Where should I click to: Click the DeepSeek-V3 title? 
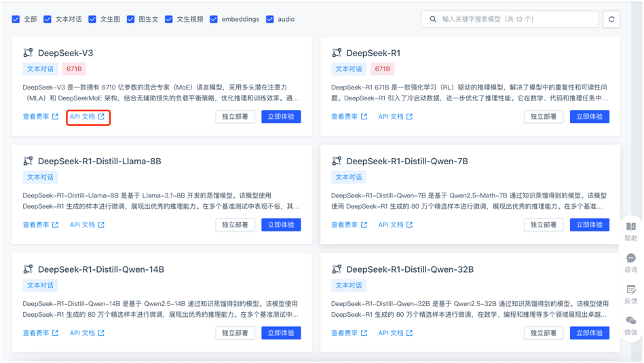66,53
